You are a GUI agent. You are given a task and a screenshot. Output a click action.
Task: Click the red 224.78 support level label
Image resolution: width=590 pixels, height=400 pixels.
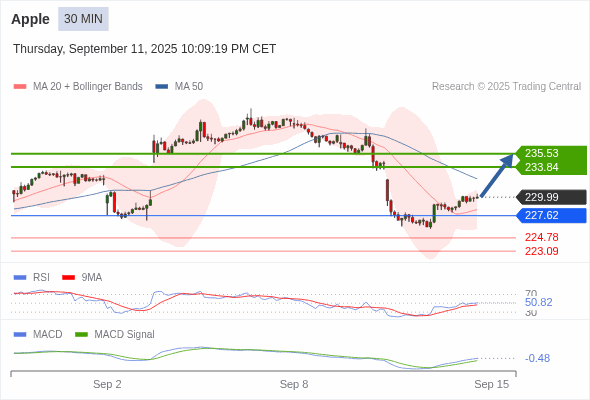pyautogui.click(x=541, y=237)
